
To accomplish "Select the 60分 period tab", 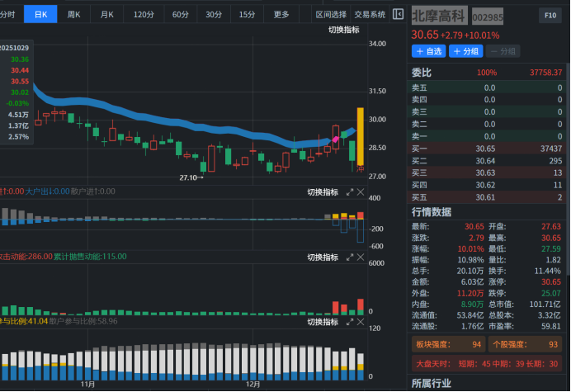I will 180,14.
